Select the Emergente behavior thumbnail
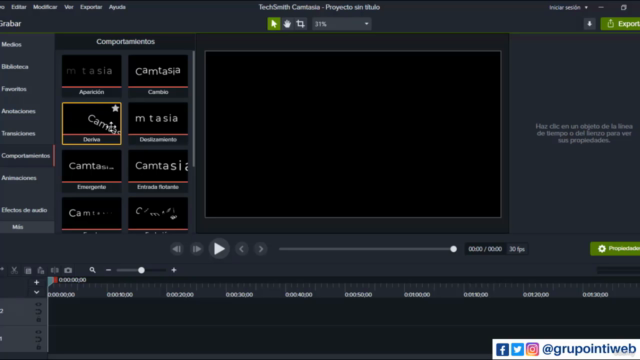640x360 pixels. point(91,171)
